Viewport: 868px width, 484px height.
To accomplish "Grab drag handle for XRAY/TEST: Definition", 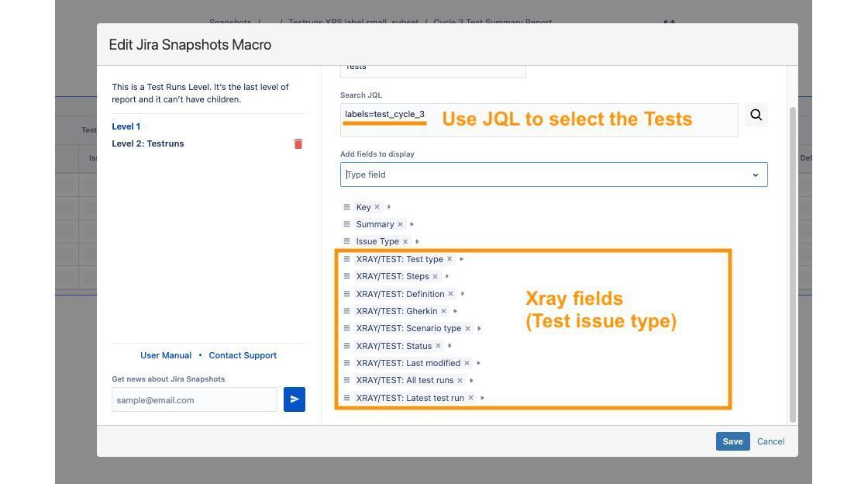I will click(x=346, y=294).
